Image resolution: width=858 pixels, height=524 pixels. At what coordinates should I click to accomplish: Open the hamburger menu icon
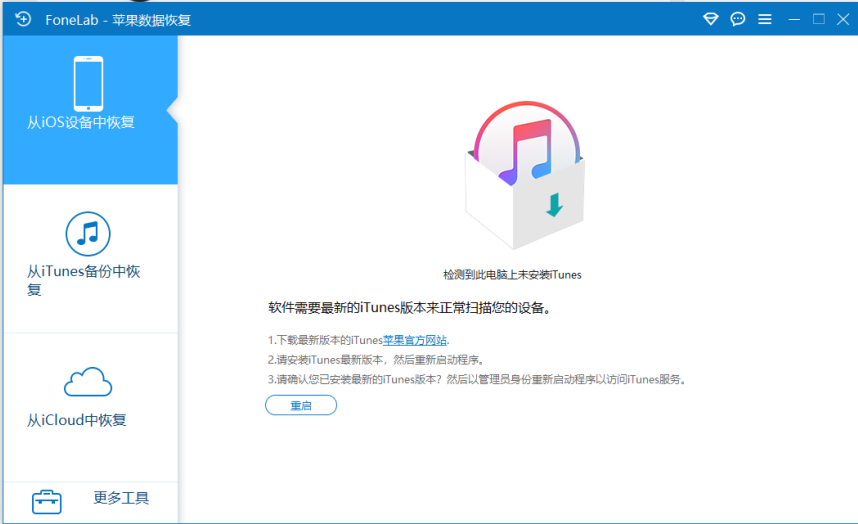tap(765, 20)
